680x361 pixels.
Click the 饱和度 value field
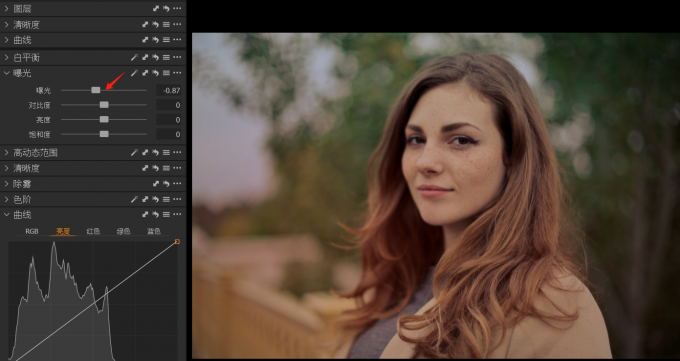[x=169, y=134]
